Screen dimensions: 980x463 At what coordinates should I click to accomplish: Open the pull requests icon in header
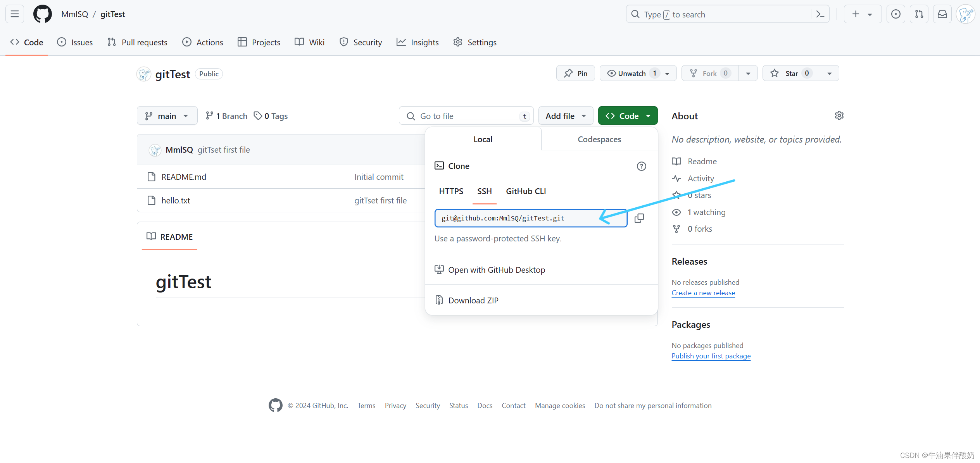(x=919, y=14)
